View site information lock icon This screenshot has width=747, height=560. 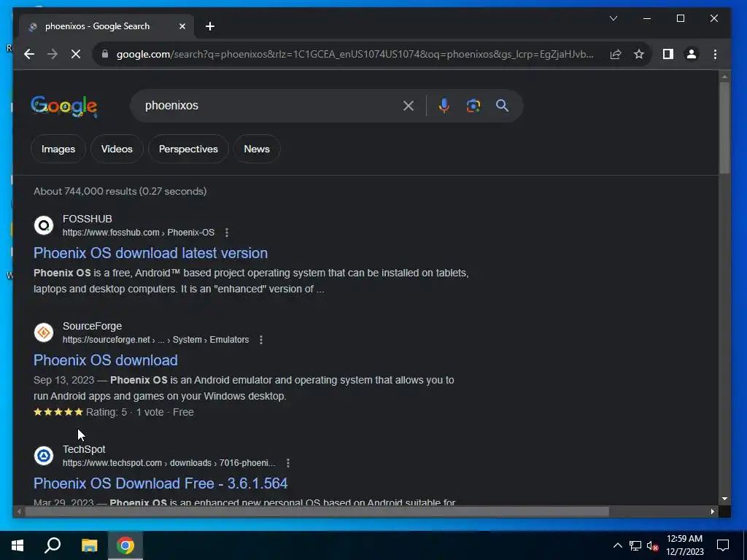click(105, 54)
